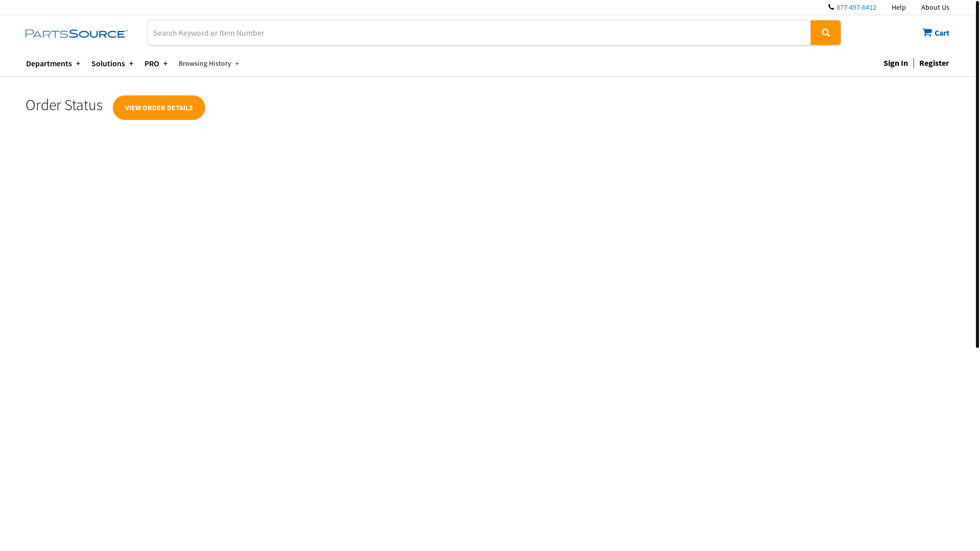Expand the Departments menu
The width and height of the screenshot is (980, 551).
[53, 63]
